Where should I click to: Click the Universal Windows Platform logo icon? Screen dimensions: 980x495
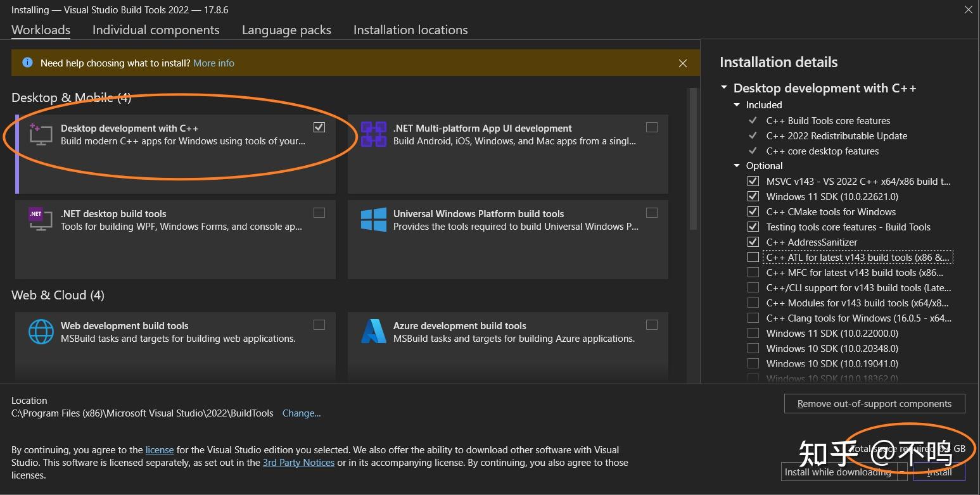tap(374, 220)
